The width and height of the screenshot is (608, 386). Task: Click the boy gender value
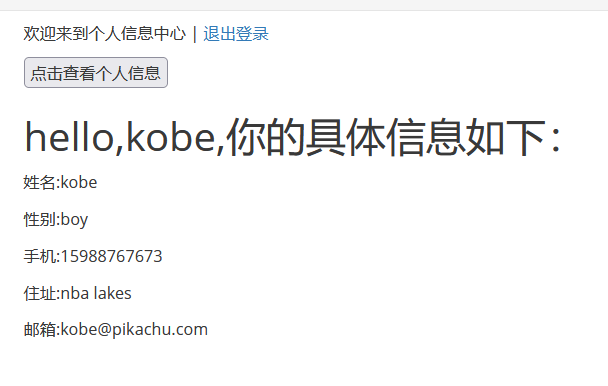point(74,220)
